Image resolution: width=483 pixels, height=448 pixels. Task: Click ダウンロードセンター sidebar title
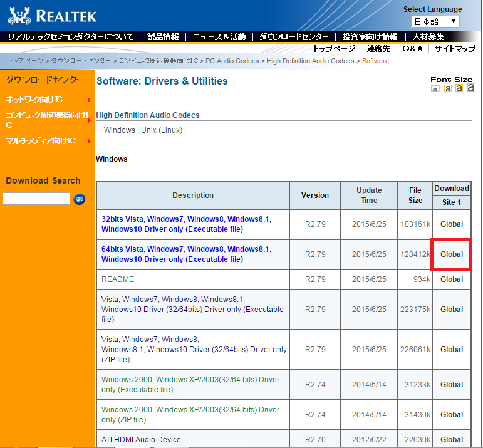pos(45,80)
